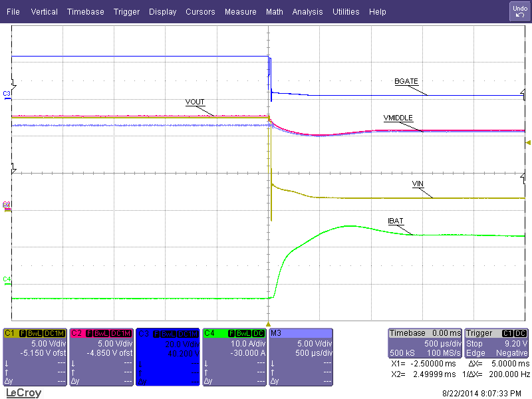The height and width of the screenshot is (399, 532).
Task: Open the M3 math trace descriptor
Action: (300, 356)
